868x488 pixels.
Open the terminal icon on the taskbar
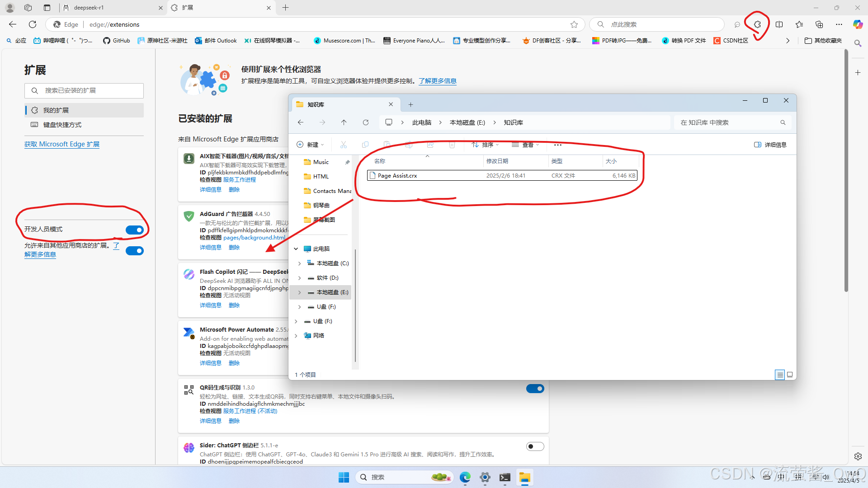(505, 477)
